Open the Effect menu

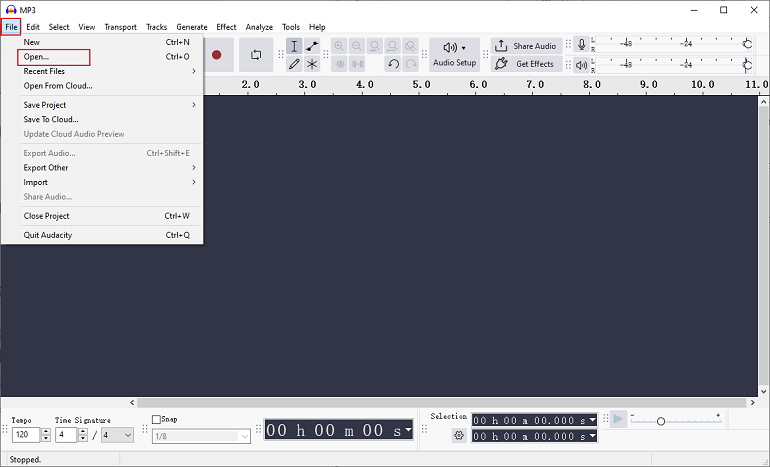[x=226, y=27]
